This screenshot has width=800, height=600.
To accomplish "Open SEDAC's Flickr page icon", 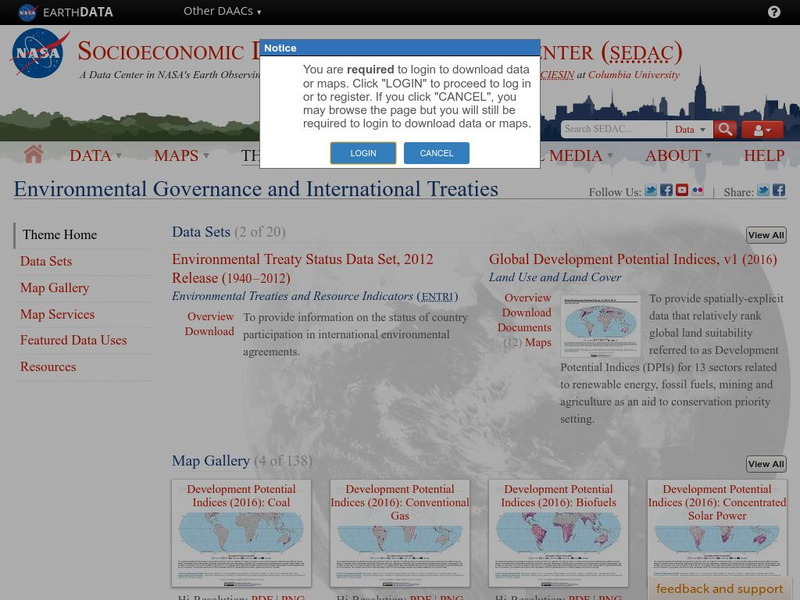I will coord(697,190).
